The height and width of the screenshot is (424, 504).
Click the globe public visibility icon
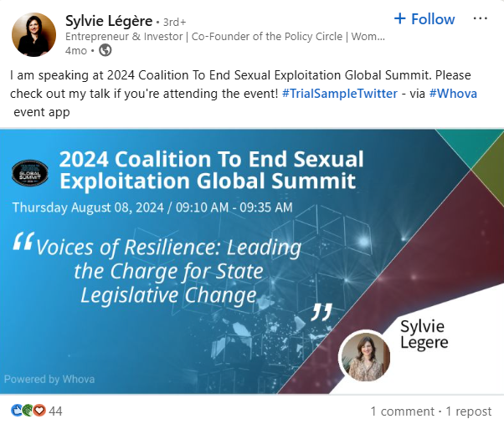tap(105, 51)
